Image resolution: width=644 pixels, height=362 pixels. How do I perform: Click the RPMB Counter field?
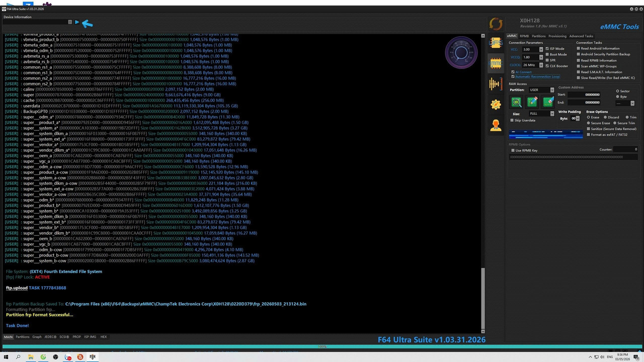[626, 149]
